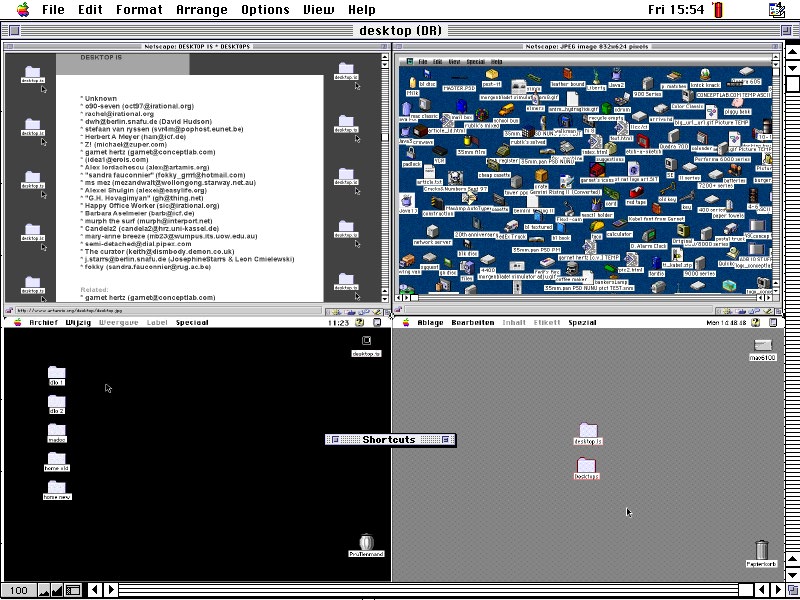Open the zoom percentage 100 popup
Screen dimensions: 800x600
[18, 590]
